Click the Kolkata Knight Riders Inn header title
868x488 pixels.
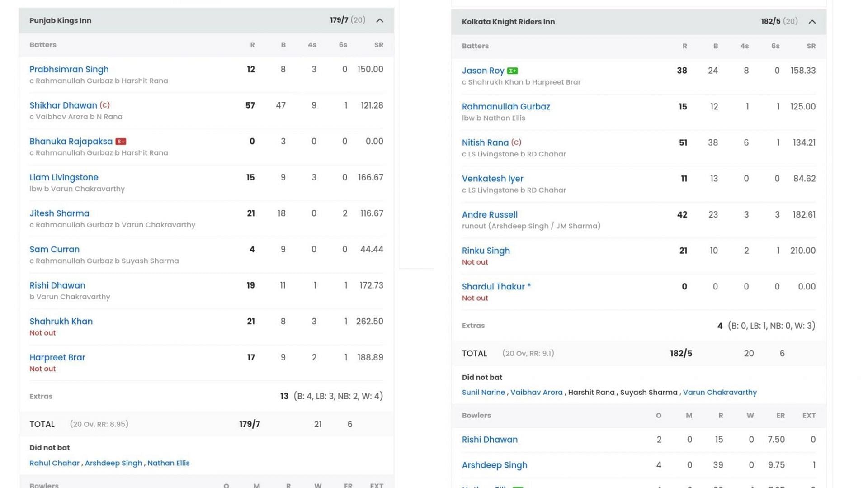(x=508, y=22)
